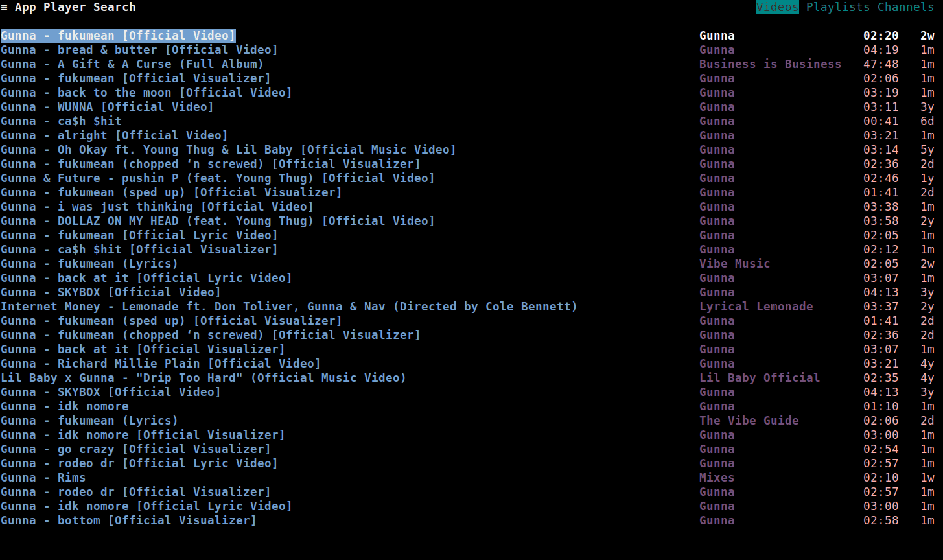Click The Vibe Guide channel name
Image resolution: width=943 pixels, height=560 pixels.
pyautogui.click(x=749, y=421)
